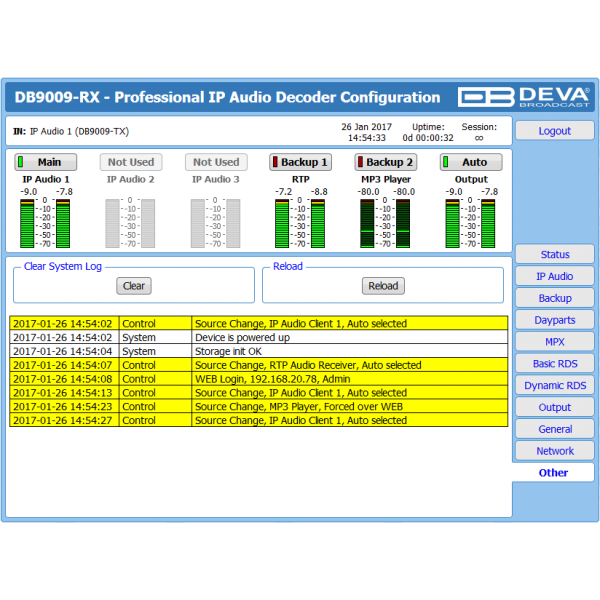This screenshot has width=600, height=600.
Task: Open the Basic RDS tab
Action: coord(554,364)
